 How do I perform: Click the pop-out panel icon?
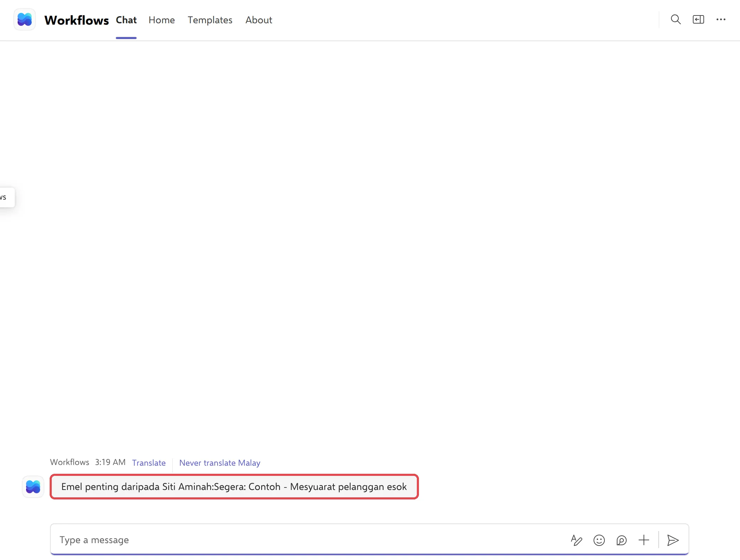698,20
